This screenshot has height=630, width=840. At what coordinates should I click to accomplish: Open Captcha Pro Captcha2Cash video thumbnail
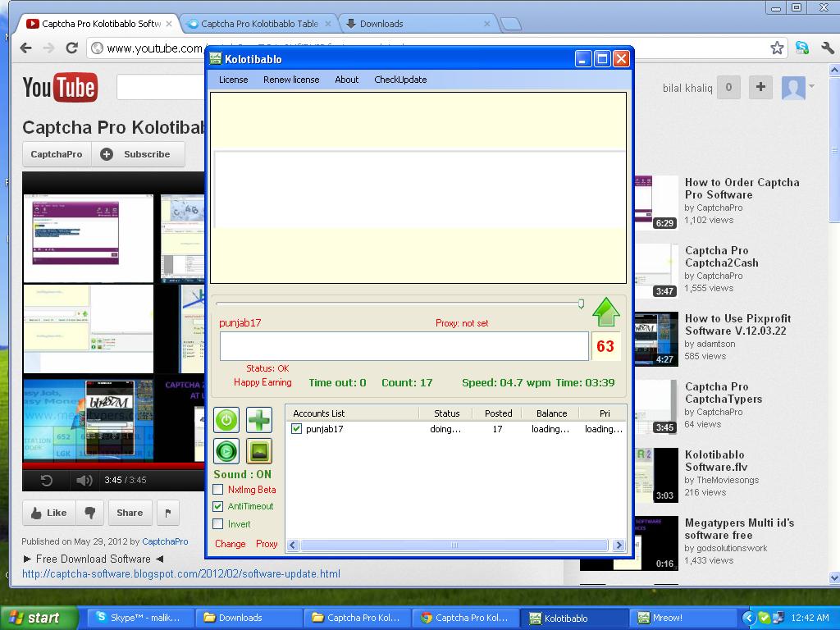(x=656, y=271)
